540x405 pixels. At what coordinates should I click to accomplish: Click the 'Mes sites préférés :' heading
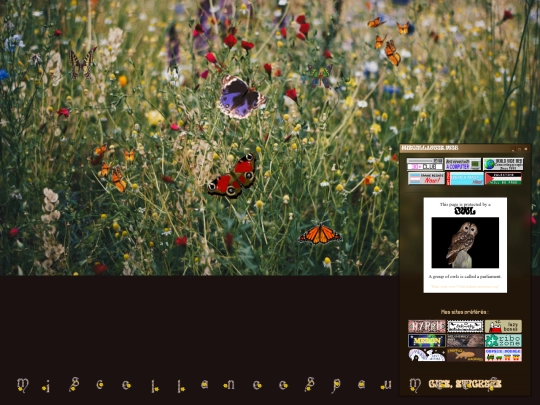click(x=465, y=312)
